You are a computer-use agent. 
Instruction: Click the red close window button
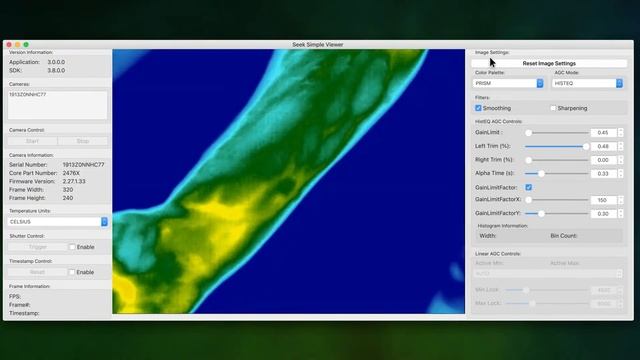[9, 44]
